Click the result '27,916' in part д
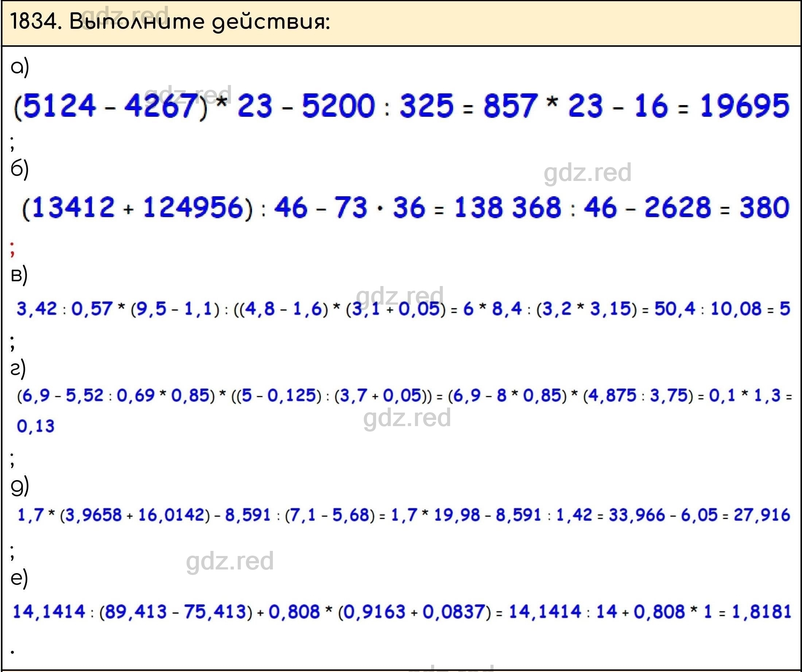The image size is (802, 672). tap(762, 515)
